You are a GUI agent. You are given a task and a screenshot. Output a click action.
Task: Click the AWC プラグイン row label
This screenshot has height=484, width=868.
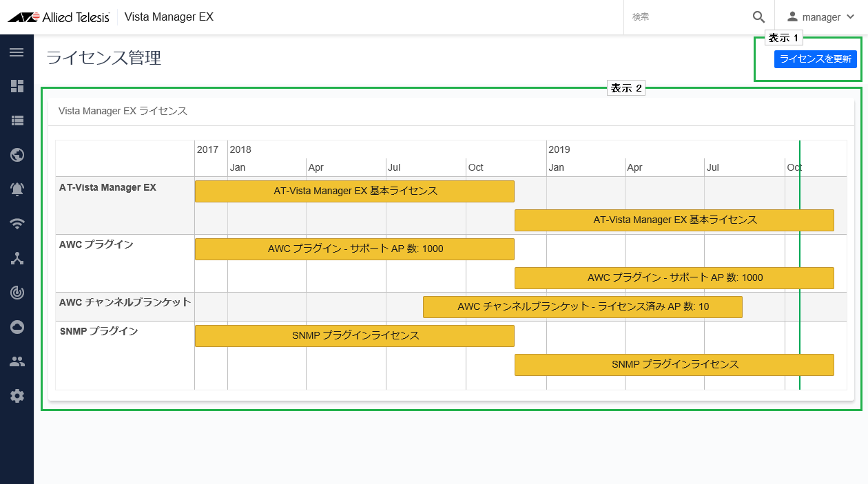[x=96, y=244]
